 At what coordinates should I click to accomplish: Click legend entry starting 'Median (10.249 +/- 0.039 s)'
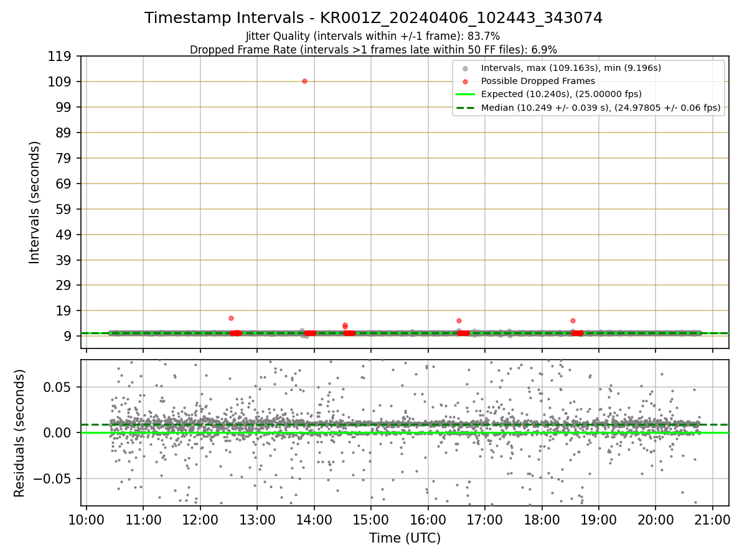pos(601,108)
